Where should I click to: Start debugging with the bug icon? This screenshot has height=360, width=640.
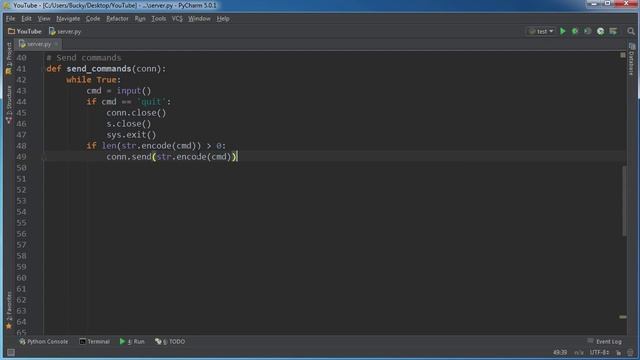[575, 31]
